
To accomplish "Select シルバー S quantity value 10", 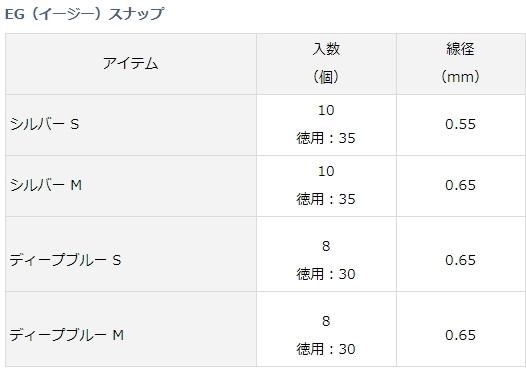I will coord(326,110).
